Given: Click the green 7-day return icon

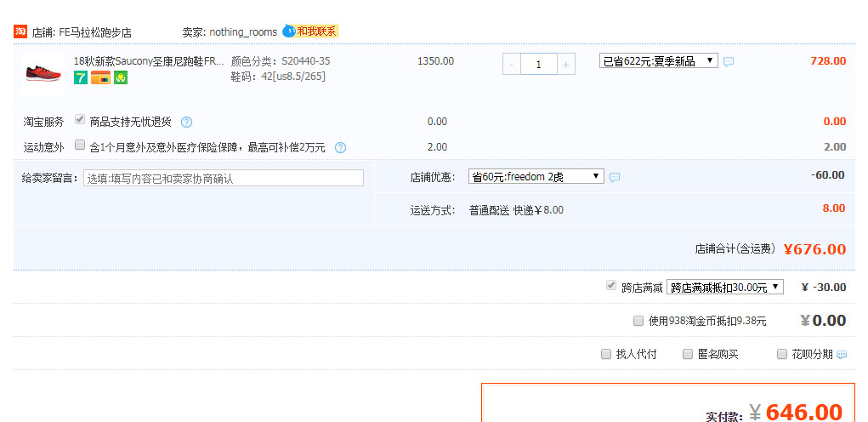Looking at the screenshot, I should point(81,78).
